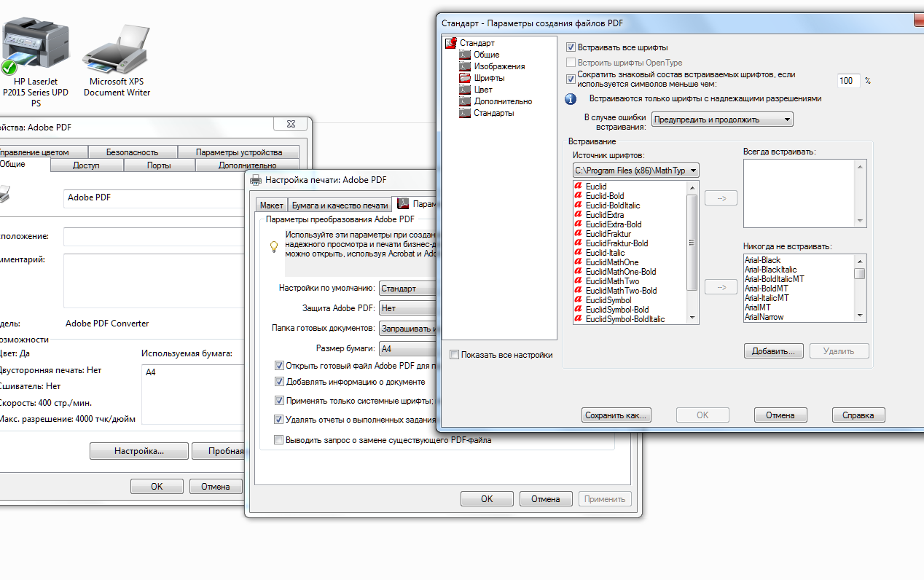
Task: Switch to the Бумага и качество печати tab
Action: tap(340, 205)
